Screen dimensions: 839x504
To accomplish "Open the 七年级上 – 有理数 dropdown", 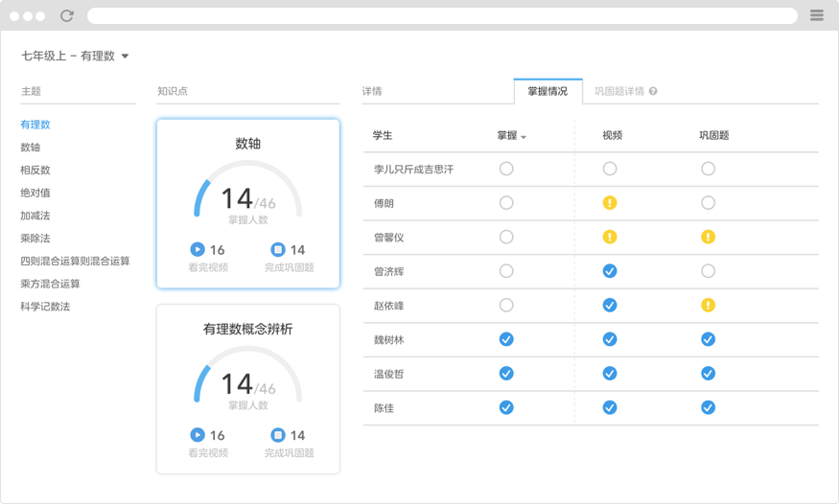I will click(x=75, y=57).
